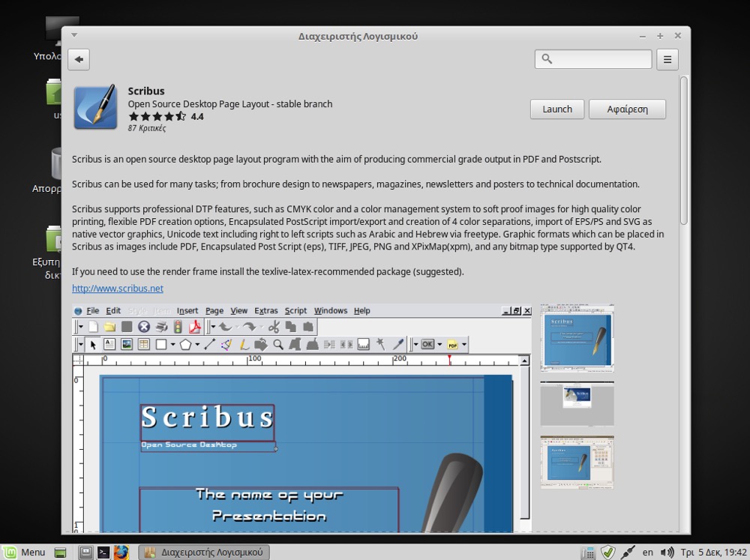This screenshot has height=560, width=750.
Task: Go back with the left arrow button
Action: [79, 59]
